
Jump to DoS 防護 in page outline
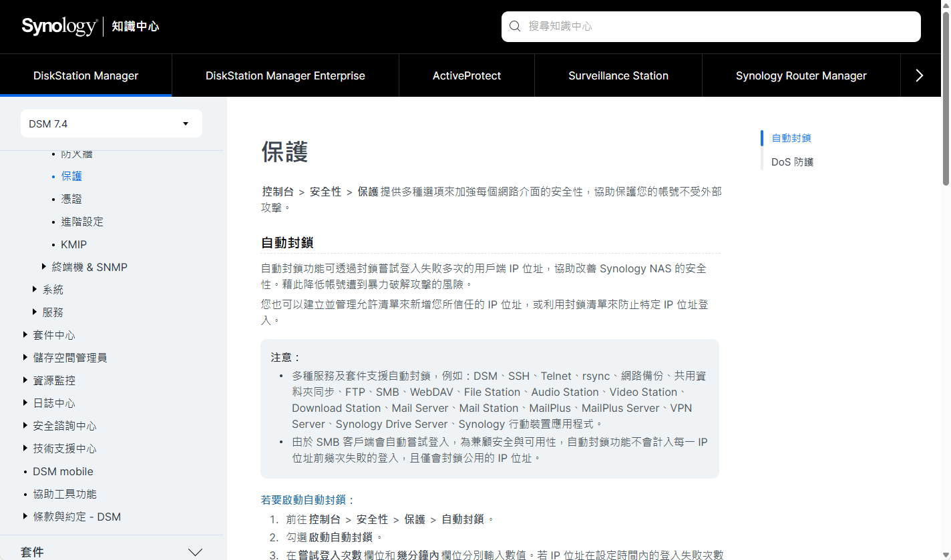pos(792,162)
